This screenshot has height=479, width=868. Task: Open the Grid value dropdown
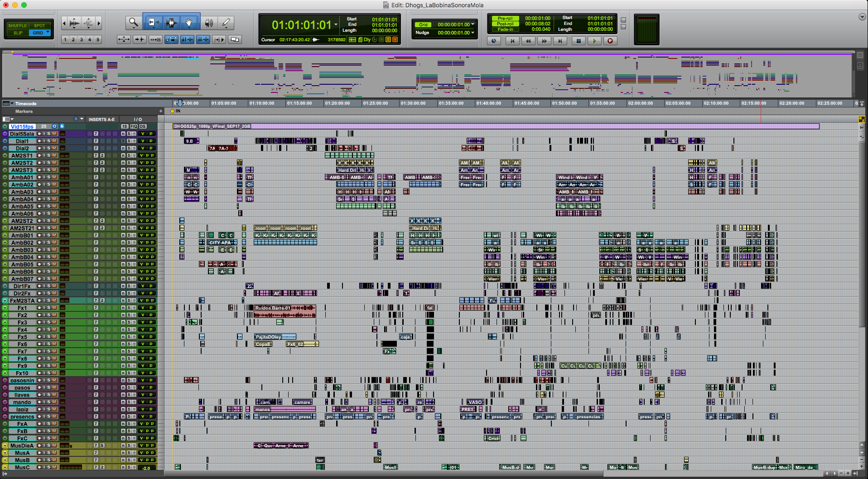(473, 24)
